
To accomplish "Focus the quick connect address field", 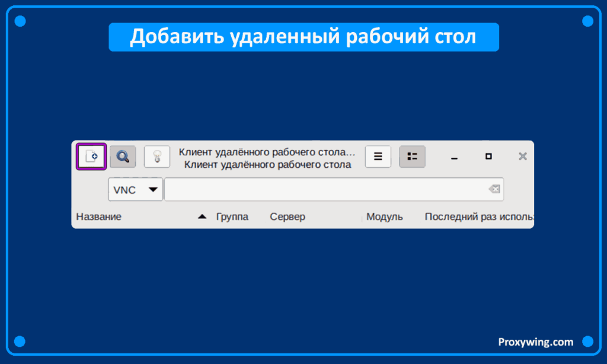I will [x=334, y=189].
